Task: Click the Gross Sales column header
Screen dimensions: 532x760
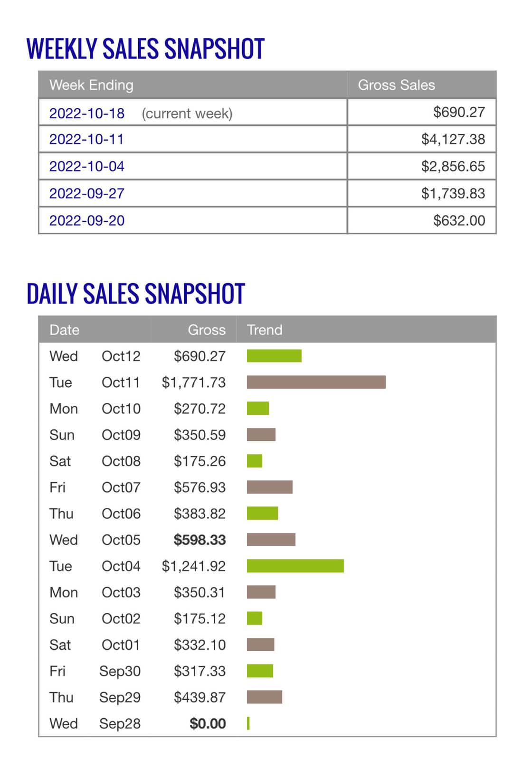Action: click(396, 85)
